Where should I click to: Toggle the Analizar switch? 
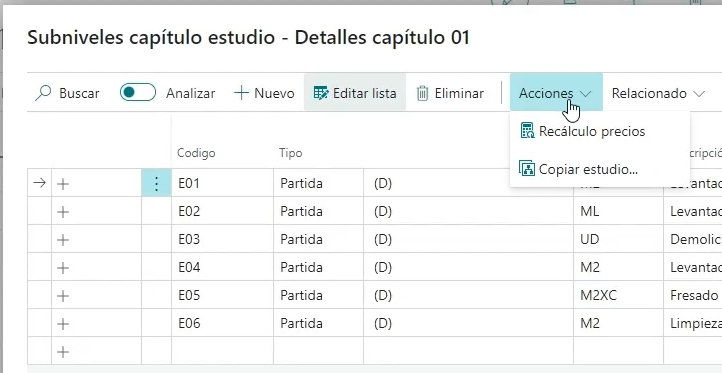pyautogui.click(x=138, y=92)
